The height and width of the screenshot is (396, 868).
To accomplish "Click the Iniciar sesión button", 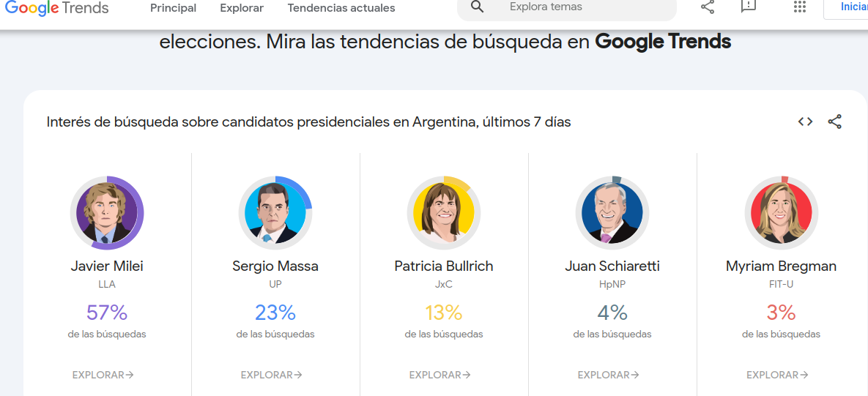I will [850, 7].
